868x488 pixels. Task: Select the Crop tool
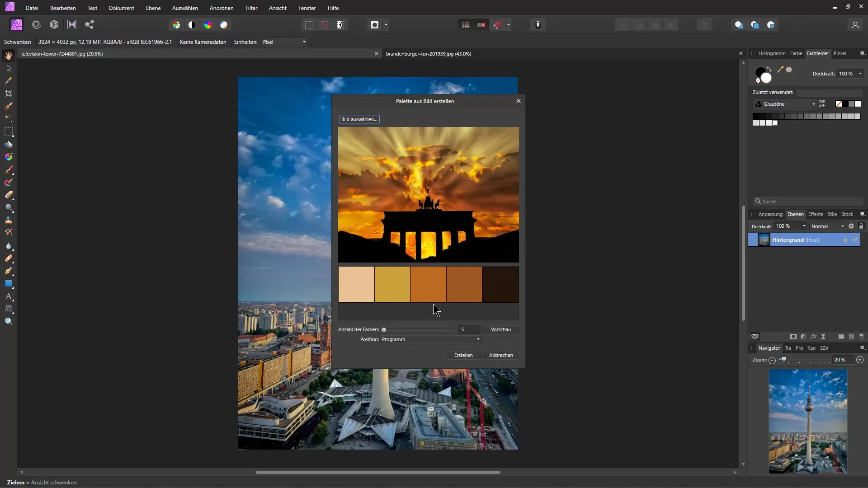point(9,94)
